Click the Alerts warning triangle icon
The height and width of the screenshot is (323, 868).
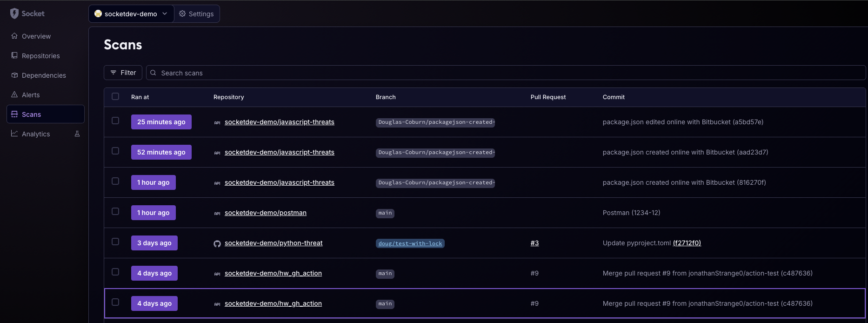[14, 94]
